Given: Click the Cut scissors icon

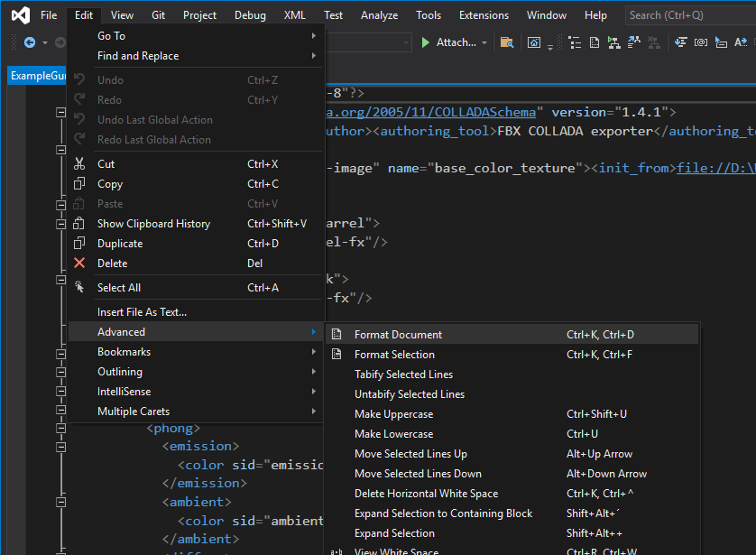Looking at the screenshot, I should [79, 164].
